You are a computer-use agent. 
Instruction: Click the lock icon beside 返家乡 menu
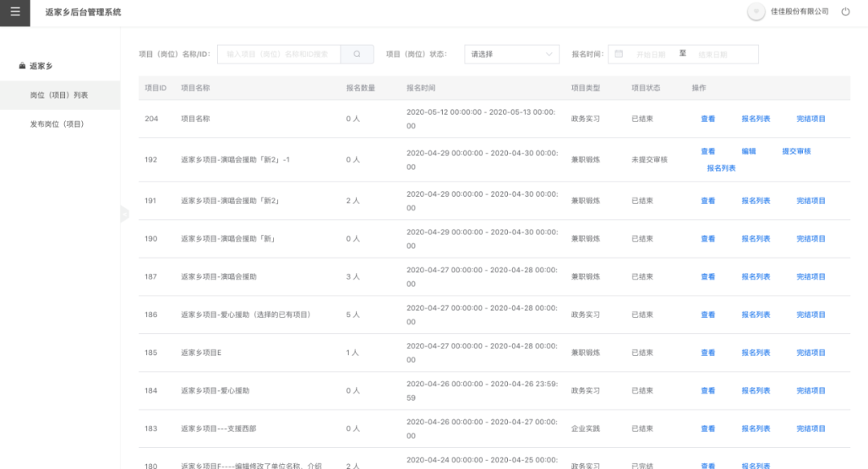tap(23, 66)
